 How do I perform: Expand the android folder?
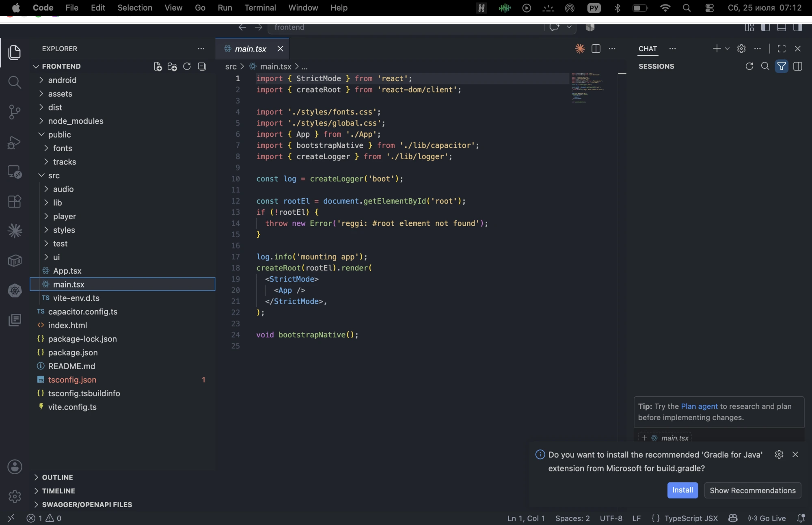tap(62, 80)
